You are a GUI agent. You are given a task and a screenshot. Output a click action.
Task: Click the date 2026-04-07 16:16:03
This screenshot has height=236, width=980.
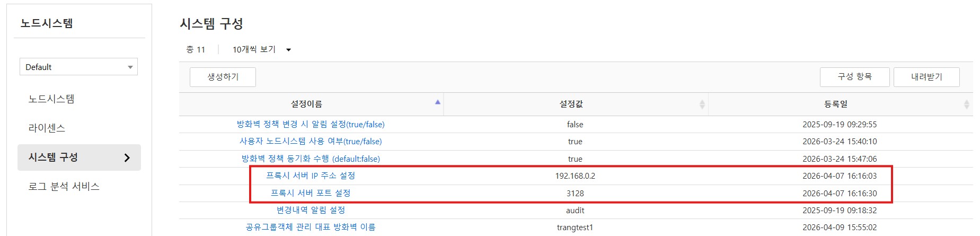pyautogui.click(x=840, y=176)
